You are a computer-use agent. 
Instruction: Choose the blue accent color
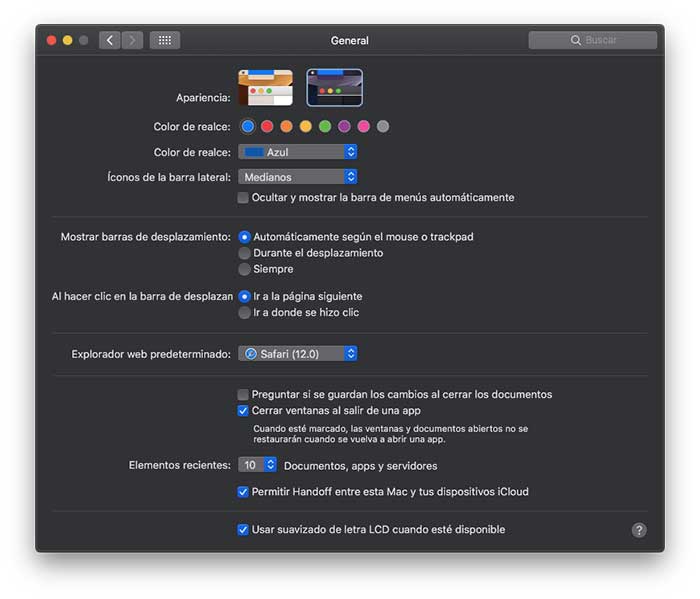click(248, 127)
